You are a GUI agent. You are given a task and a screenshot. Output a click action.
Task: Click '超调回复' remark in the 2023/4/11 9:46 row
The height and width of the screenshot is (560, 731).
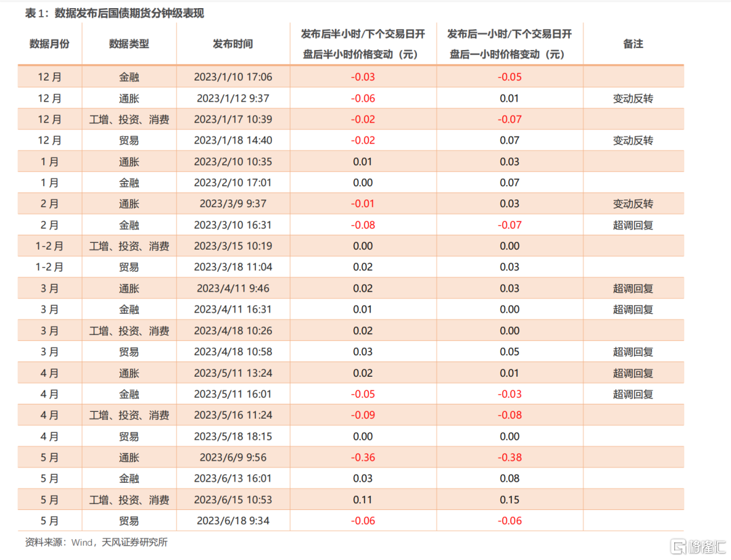pos(633,288)
